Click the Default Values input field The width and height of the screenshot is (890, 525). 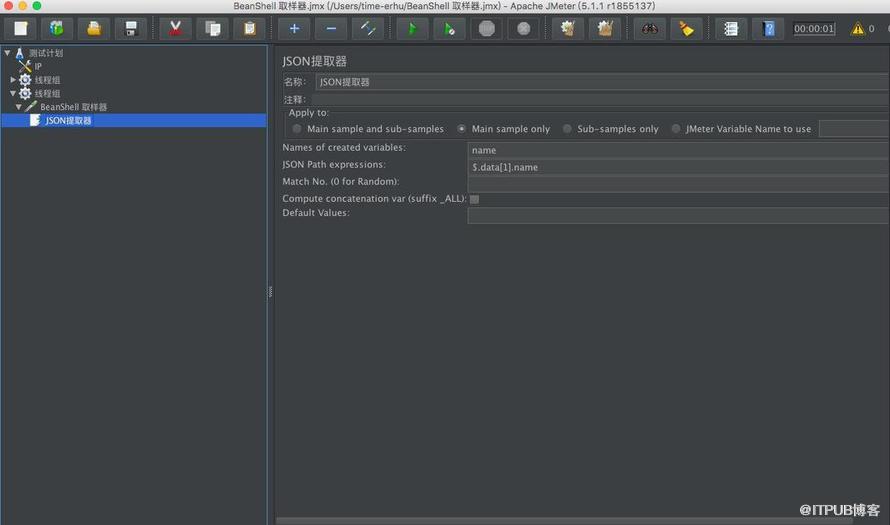coord(678,216)
